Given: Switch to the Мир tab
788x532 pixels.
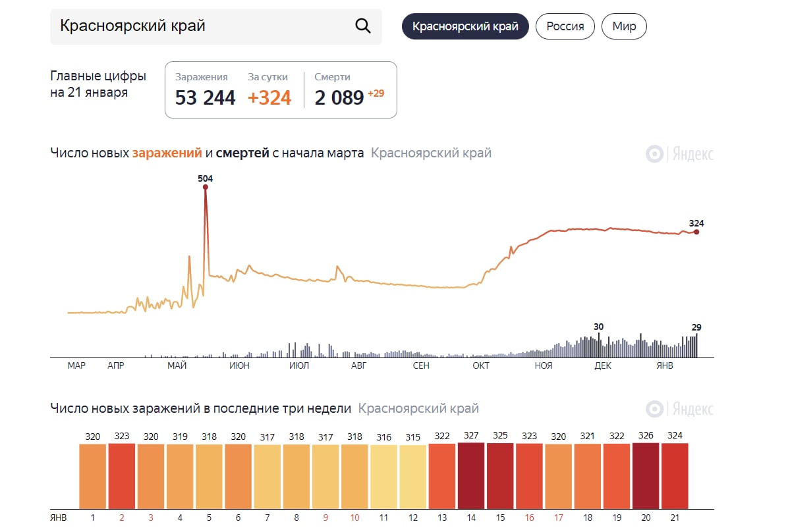Looking at the screenshot, I should (x=624, y=26).
